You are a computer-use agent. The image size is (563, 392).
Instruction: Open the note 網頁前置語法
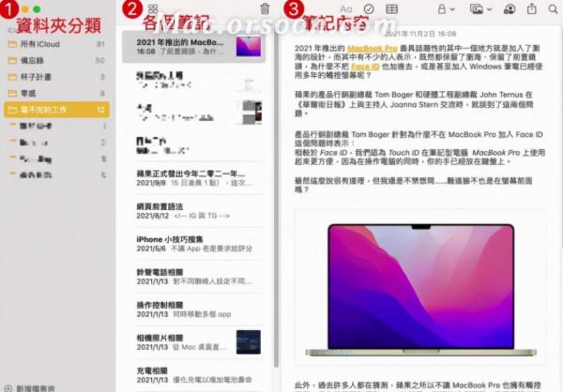[x=194, y=211]
